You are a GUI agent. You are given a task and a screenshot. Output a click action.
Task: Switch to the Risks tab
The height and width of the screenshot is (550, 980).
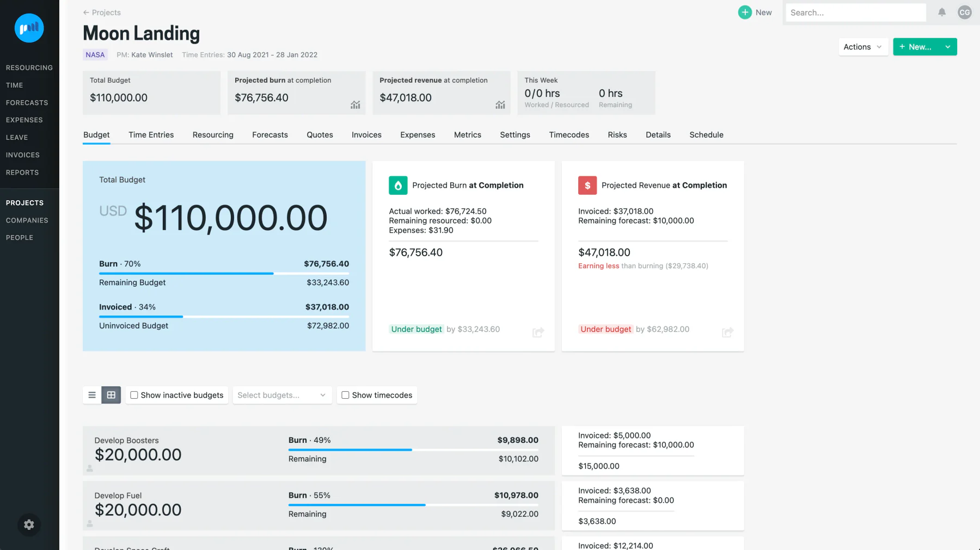click(x=617, y=135)
